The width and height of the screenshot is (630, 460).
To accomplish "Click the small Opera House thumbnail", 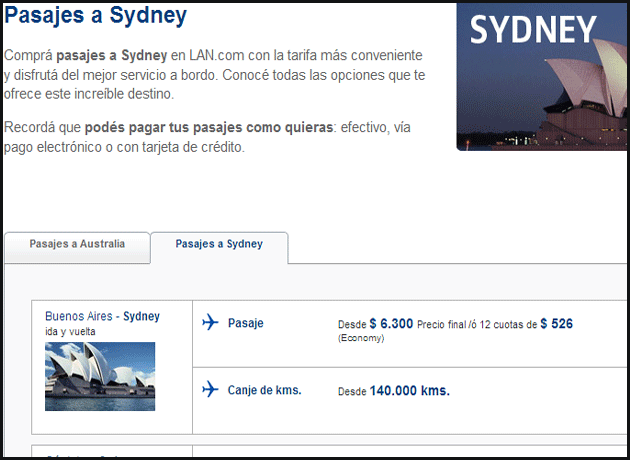I will [100, 376].
